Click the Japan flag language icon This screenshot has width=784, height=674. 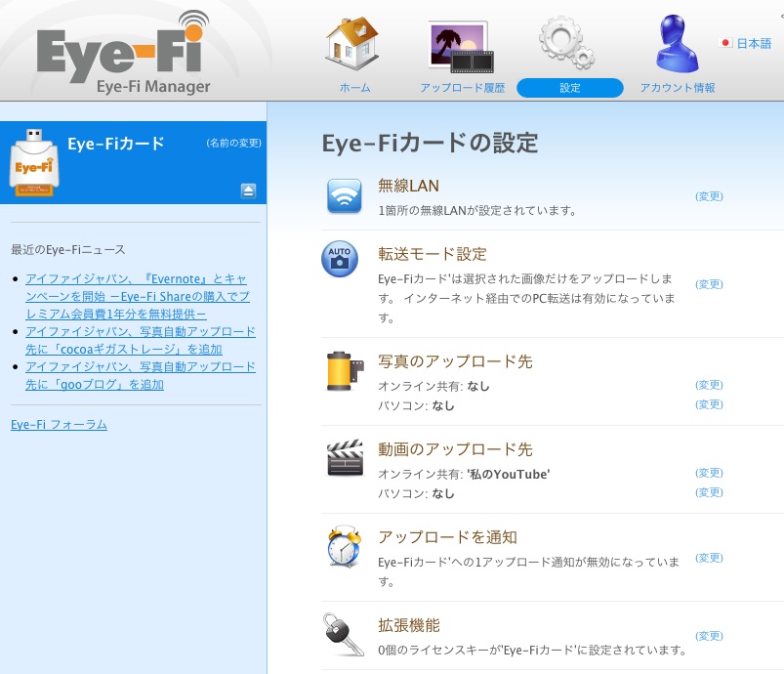[x=725, y=43]
